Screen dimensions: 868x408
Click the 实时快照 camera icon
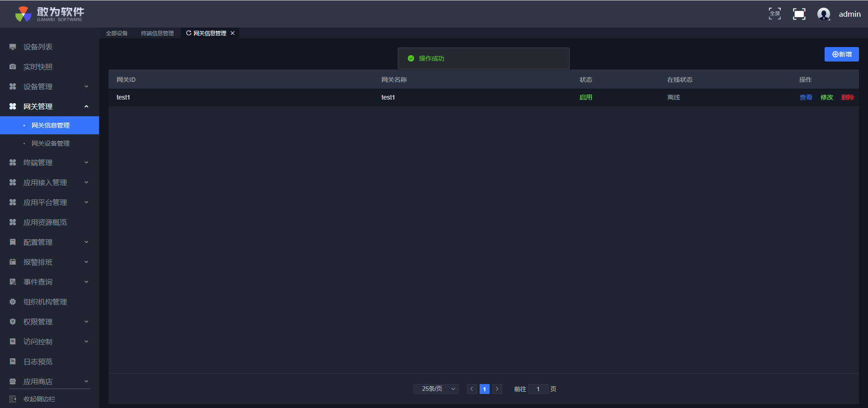(x=13, y=67)
